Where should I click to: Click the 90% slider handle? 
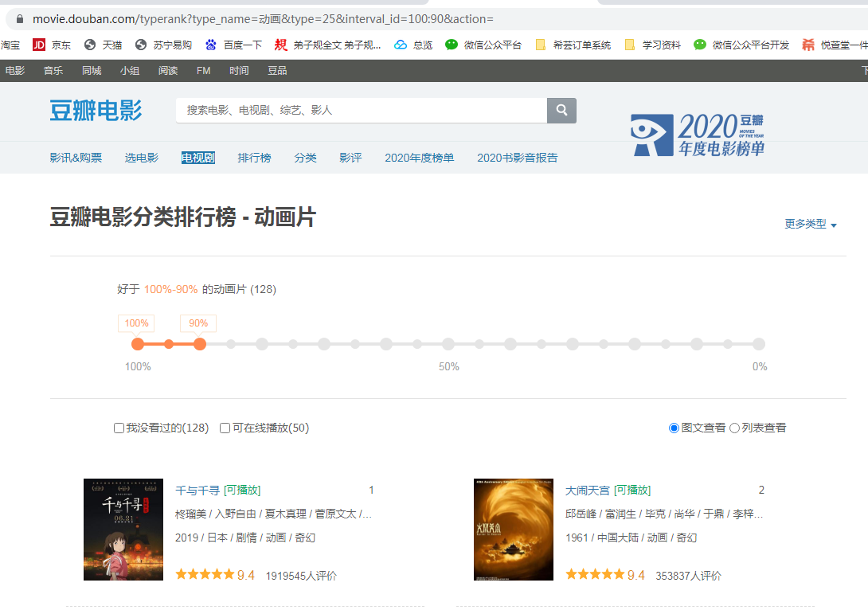point(200,344)
